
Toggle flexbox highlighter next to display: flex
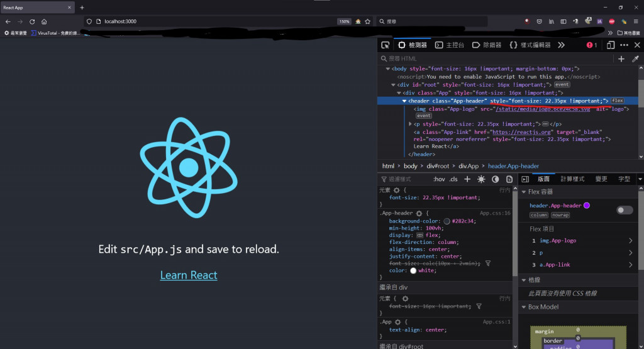pos(419,235)
